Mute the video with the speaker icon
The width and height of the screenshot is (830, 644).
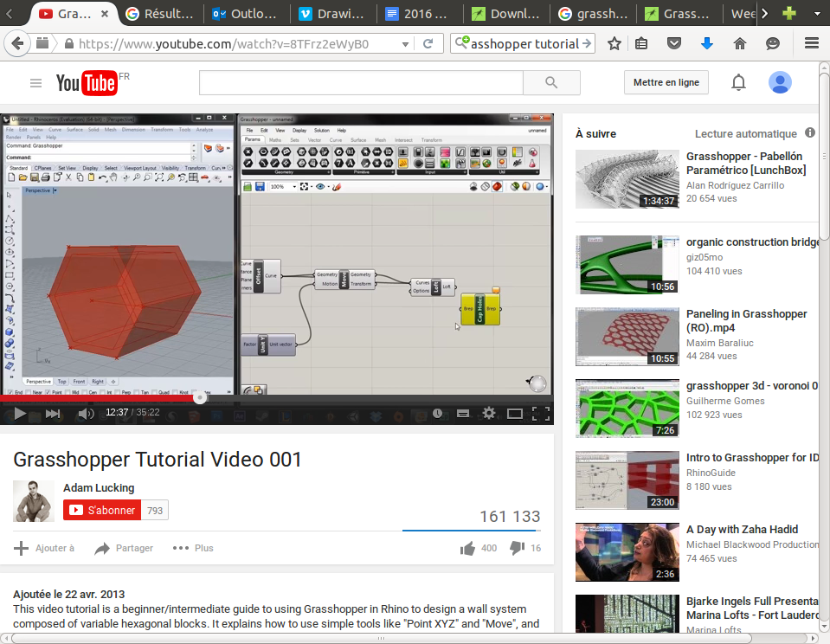[86, 414]
